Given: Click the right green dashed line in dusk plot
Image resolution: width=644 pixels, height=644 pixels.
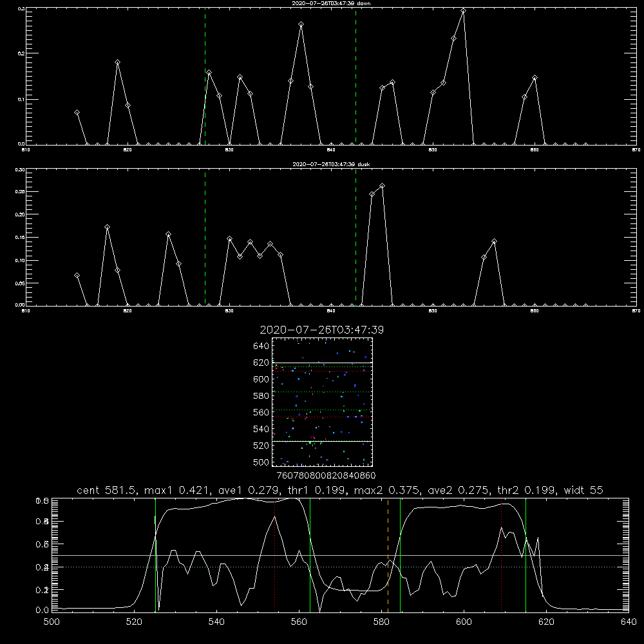Looking at the screenshot, I should pyautogui.click(x=355, y=237).
